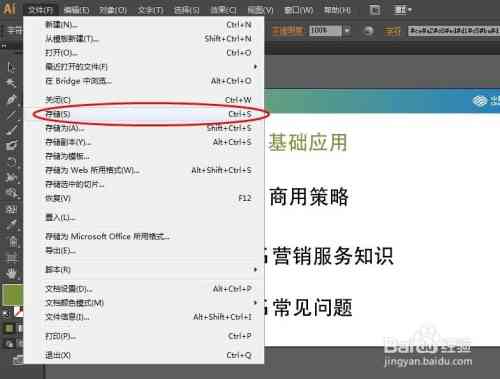Choose 导出(E)... menu item

(144, 250)
